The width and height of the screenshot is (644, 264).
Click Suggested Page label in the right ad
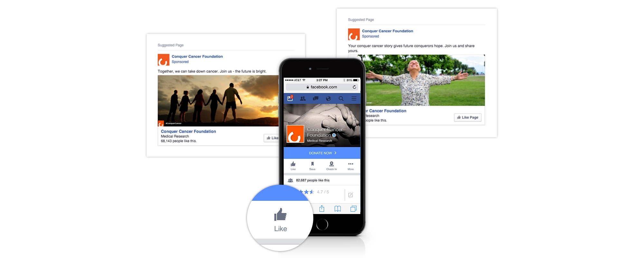coord(361,20)
